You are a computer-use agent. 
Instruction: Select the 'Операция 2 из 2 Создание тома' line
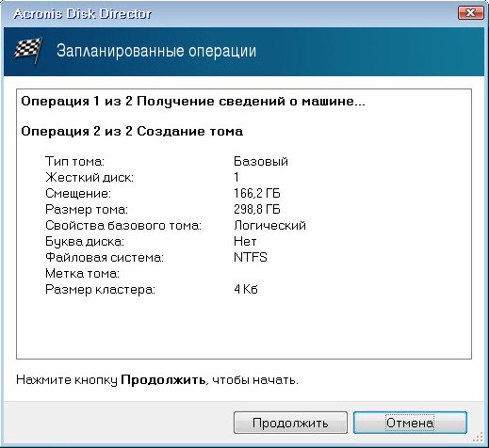[x=132, y=131]
